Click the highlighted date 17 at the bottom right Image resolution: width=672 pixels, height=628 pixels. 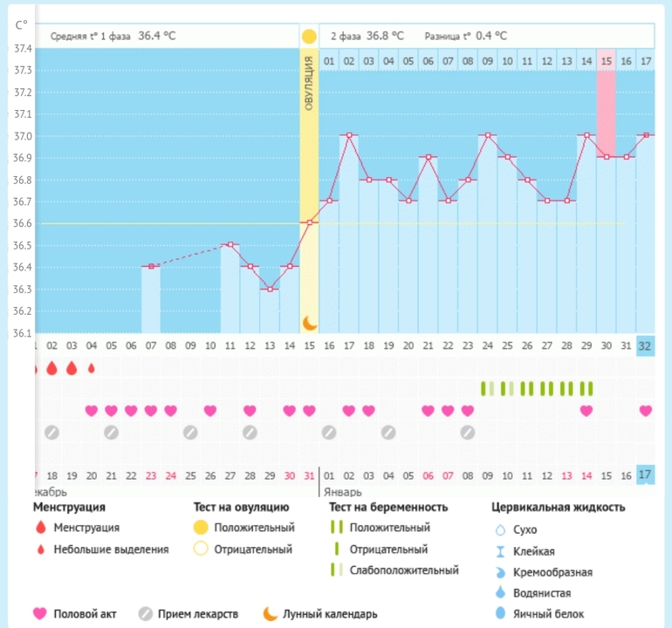tap(645, 475)
